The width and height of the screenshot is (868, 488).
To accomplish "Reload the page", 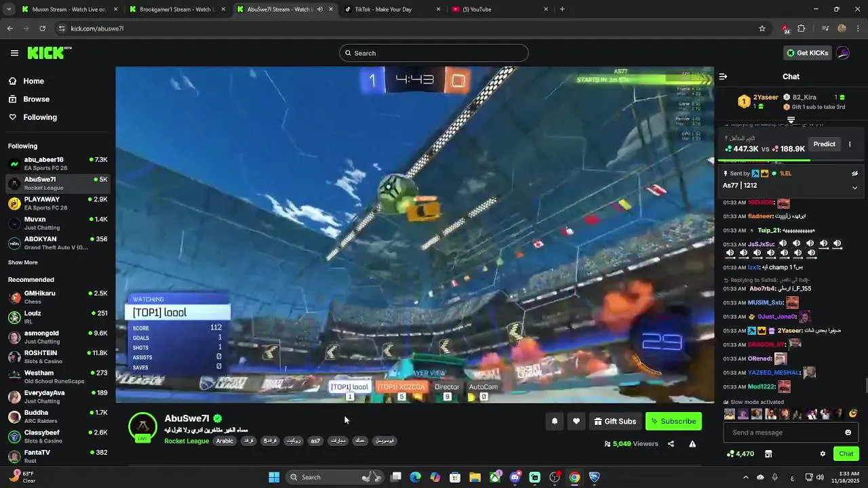I will point(43,28).
